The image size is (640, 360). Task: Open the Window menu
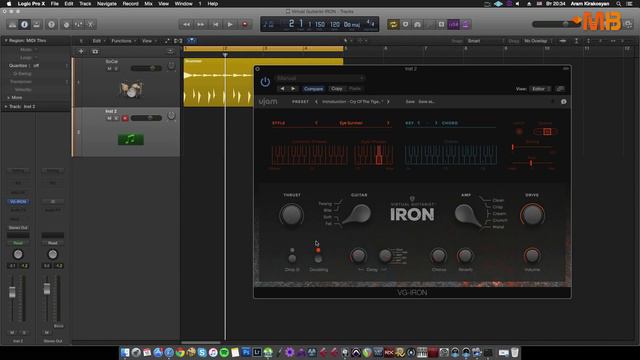pos(184,4)
